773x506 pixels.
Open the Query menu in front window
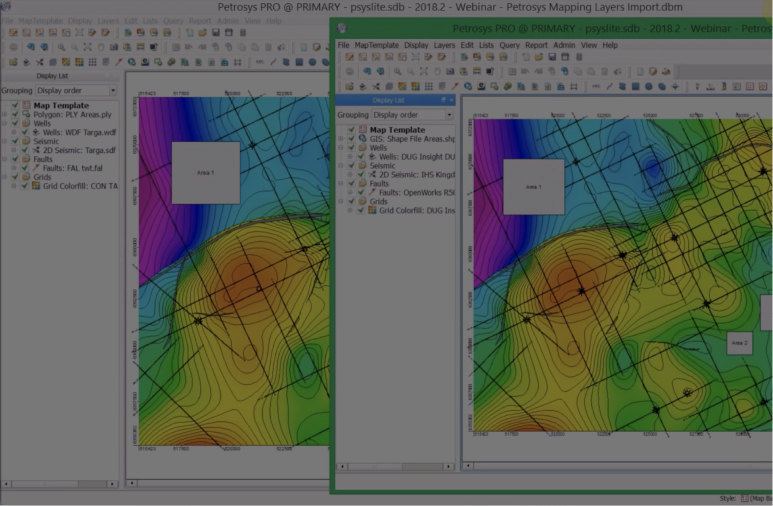(509, 45)
